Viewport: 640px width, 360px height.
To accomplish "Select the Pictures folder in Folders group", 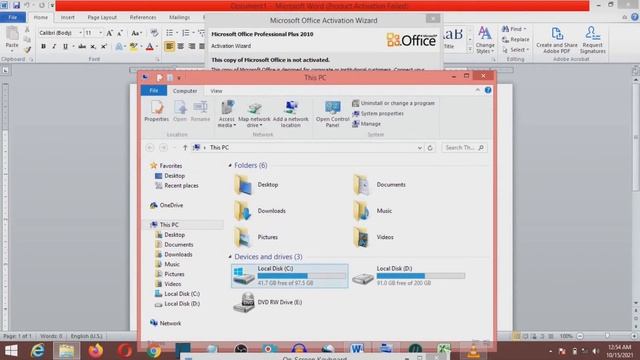I will pos(256,237).
